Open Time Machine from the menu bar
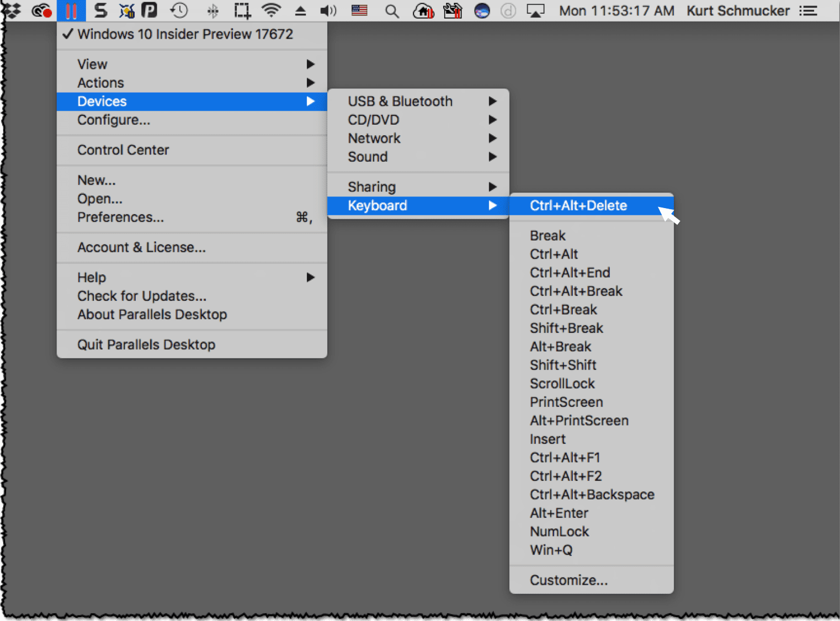 point(179,10)
